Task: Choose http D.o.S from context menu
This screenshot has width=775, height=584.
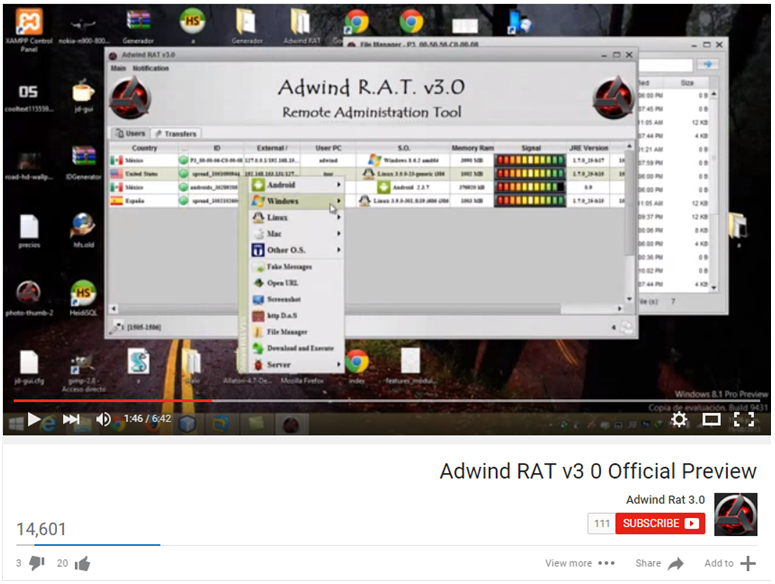Action: [296, 316]
